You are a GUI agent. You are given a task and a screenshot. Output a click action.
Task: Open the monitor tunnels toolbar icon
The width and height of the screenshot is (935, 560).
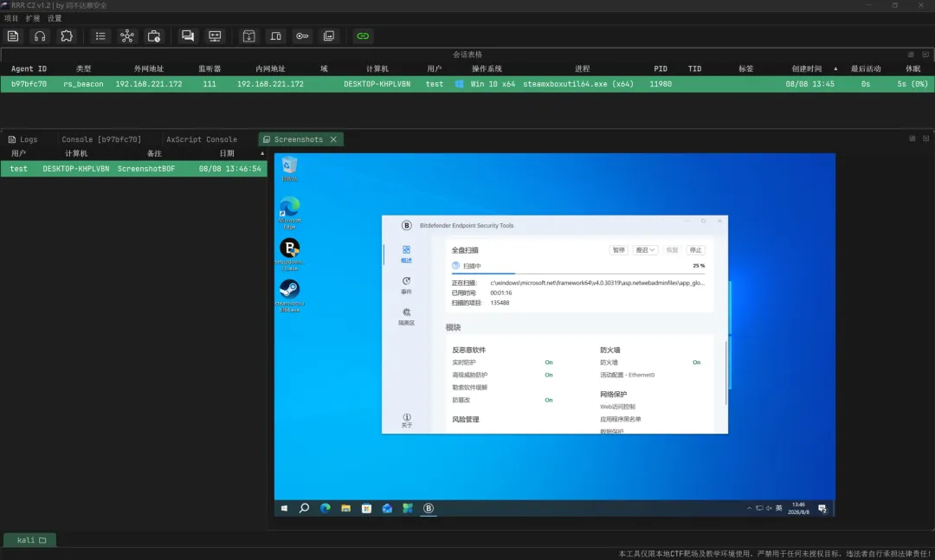click(215, 36)
